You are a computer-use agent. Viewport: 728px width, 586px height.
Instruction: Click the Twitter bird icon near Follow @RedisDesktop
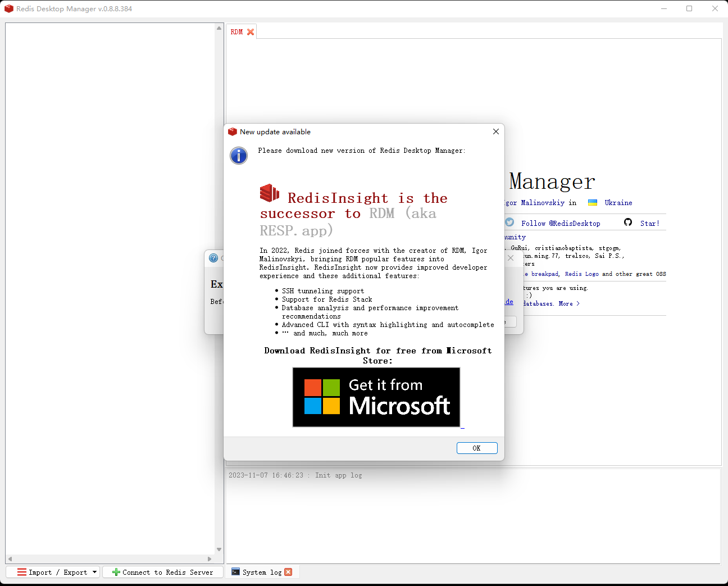point(509,222)
